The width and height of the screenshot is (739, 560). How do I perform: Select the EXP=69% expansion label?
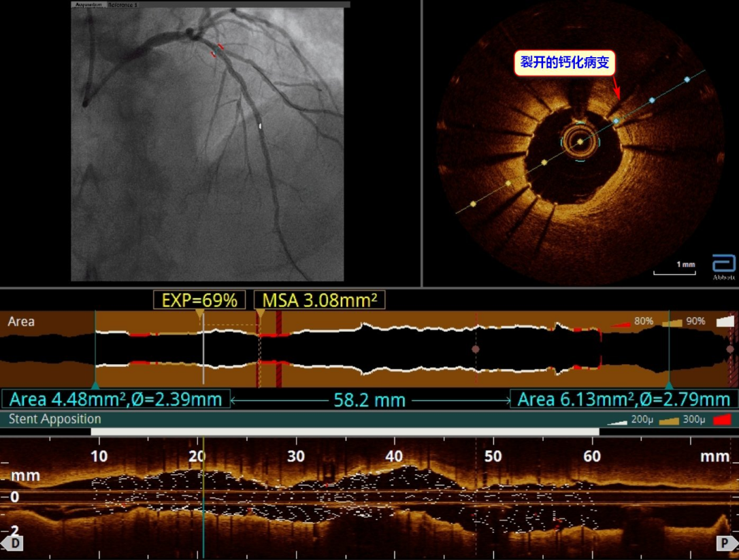click(x=199, y=300)
